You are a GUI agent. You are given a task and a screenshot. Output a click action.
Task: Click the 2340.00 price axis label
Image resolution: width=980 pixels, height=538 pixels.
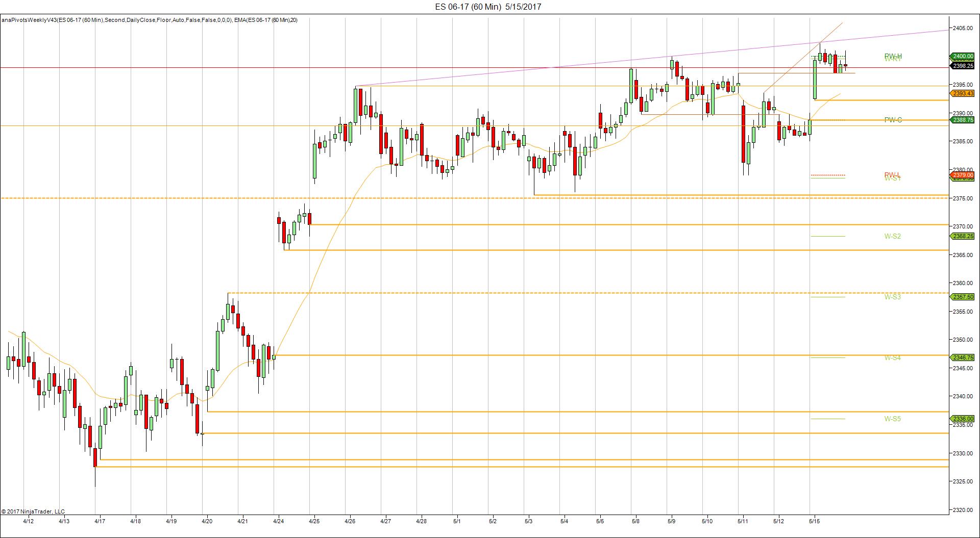click(x=963, y=396)
